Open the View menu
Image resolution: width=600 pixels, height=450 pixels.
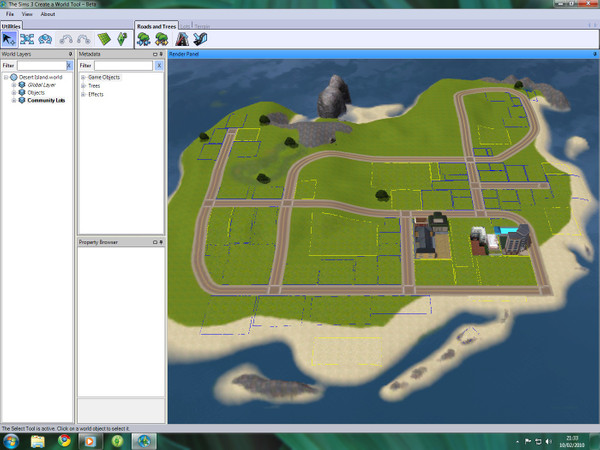tap(27, 15)
